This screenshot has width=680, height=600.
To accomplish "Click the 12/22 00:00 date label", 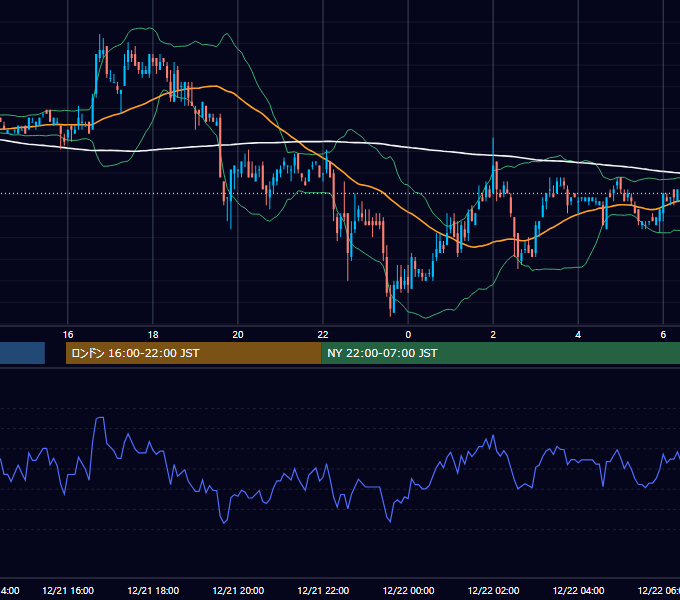I will 408,590.
